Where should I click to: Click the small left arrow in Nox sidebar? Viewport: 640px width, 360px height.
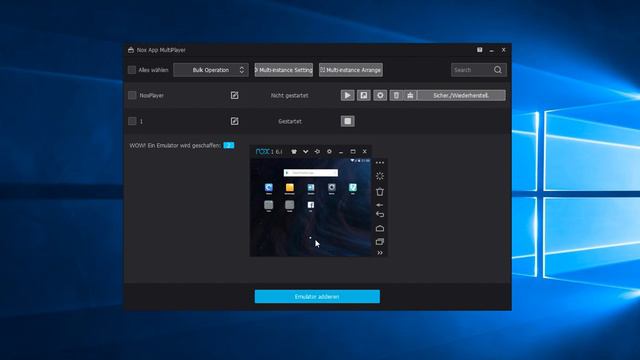pos(379,205)
